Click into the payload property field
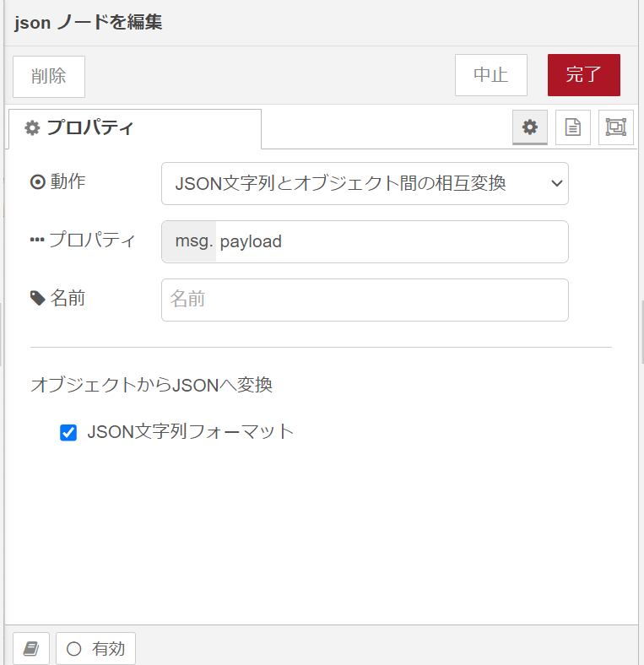This screenshot has height=665, width=644. click(x=392, y=241)
